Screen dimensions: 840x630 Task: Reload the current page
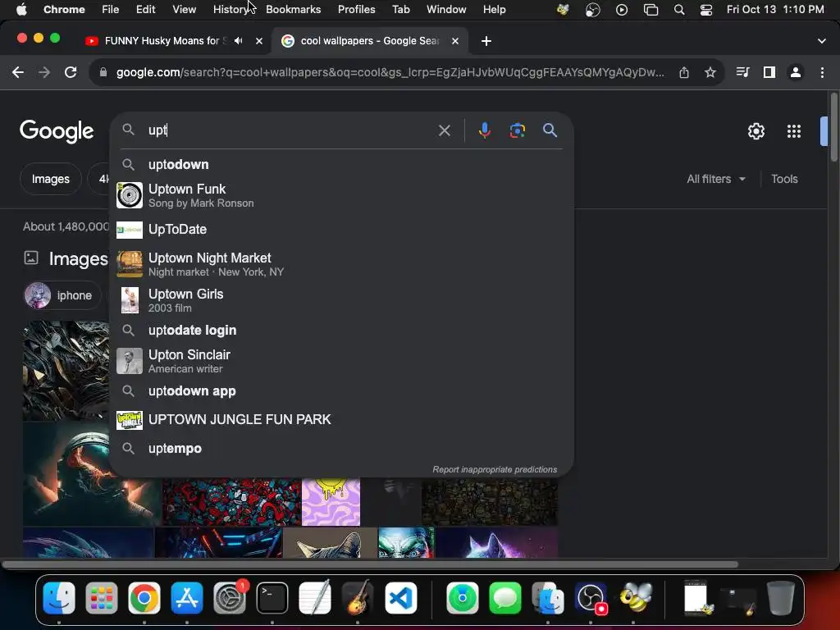click(x=71, y=72)
